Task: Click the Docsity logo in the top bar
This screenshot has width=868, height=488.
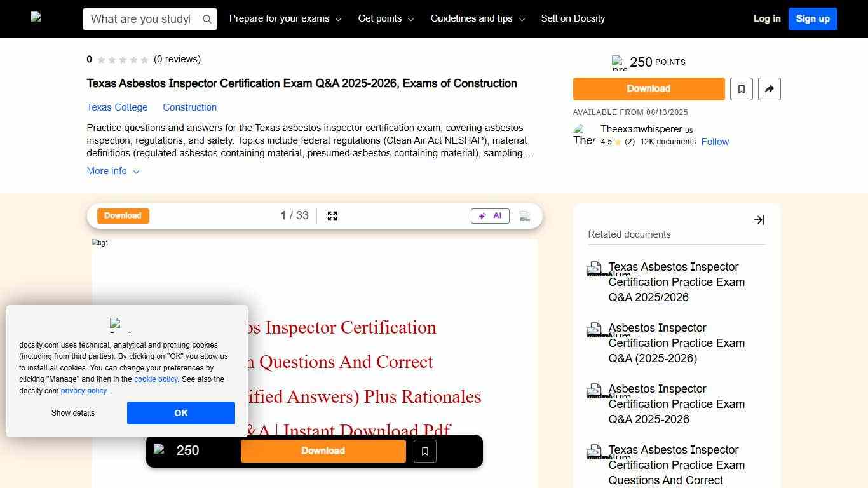Action: click(36, 18)
